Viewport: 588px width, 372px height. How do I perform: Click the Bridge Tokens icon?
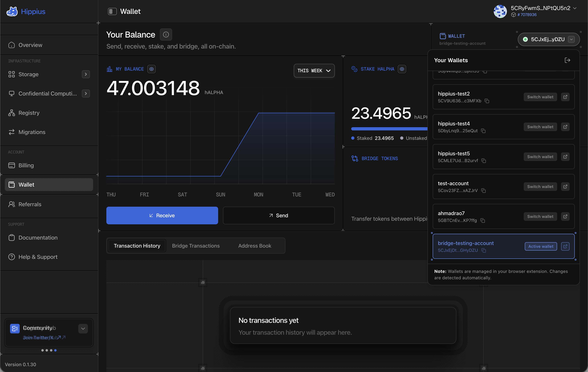pyautogui.click(x=355, y=159)
